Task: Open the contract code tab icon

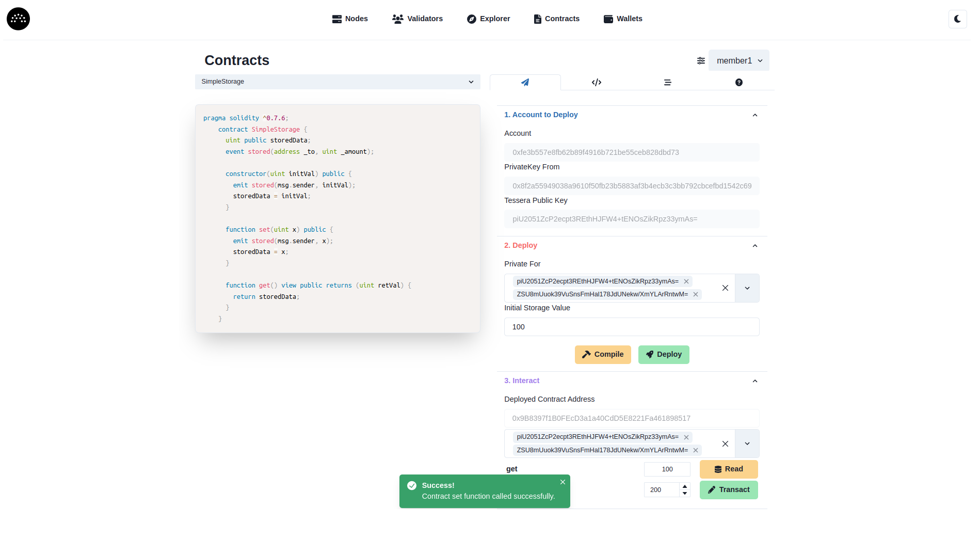Action: click(596, 82)
